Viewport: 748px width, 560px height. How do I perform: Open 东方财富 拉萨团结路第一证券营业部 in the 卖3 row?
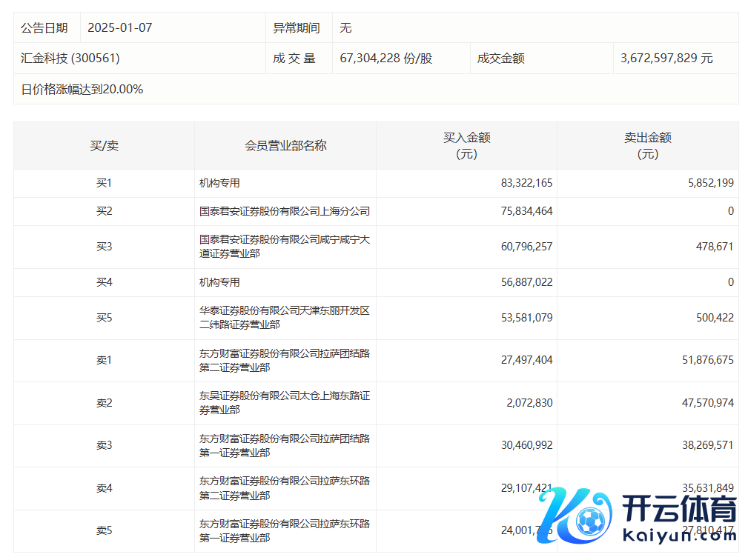click(285, 445)
